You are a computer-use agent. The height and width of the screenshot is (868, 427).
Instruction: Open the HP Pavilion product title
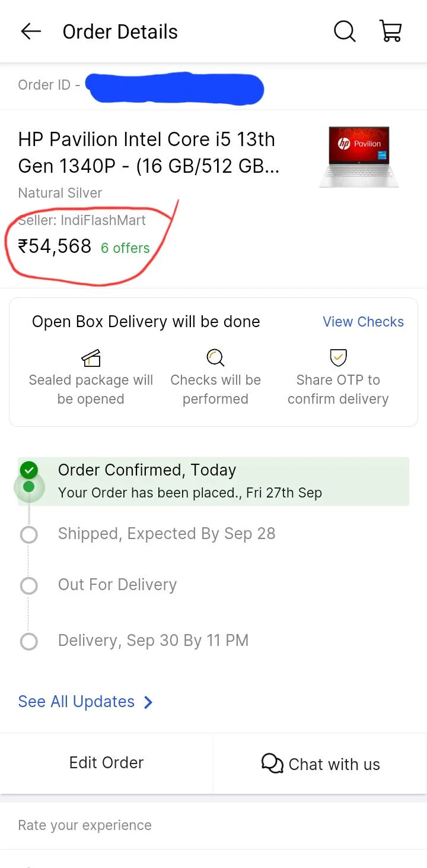(x=148, y=153)
